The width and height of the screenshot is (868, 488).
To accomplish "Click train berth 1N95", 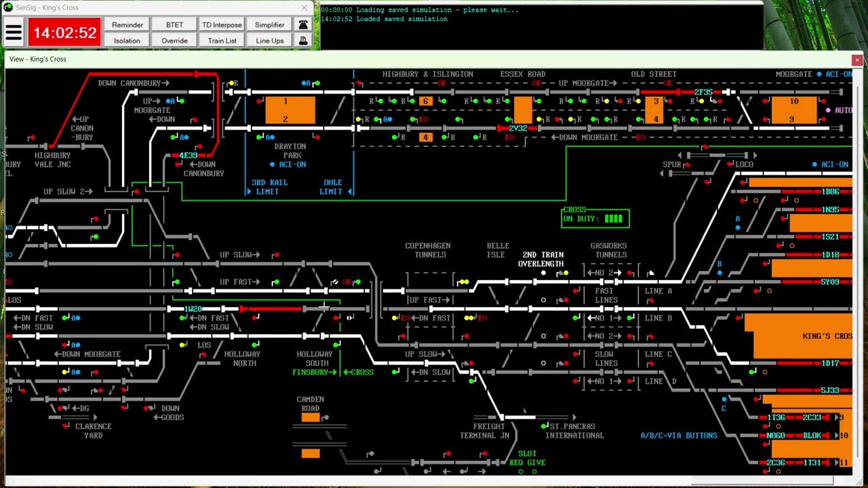I will [831, 209].
